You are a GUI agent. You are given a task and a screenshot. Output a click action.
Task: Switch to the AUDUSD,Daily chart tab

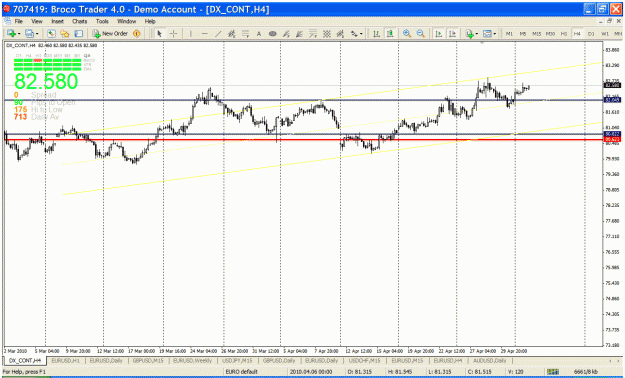pos(489,361)
